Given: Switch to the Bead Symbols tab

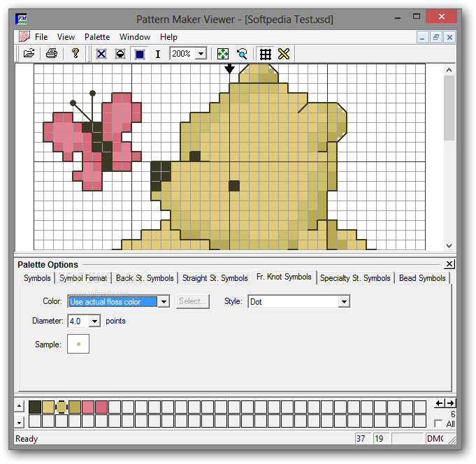Looking at the screenshot, I should pos(422,278).
